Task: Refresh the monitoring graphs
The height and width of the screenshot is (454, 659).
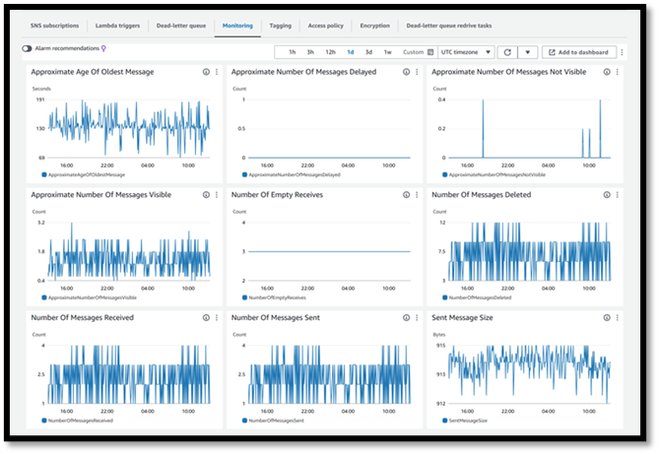Action: (507, 52)
